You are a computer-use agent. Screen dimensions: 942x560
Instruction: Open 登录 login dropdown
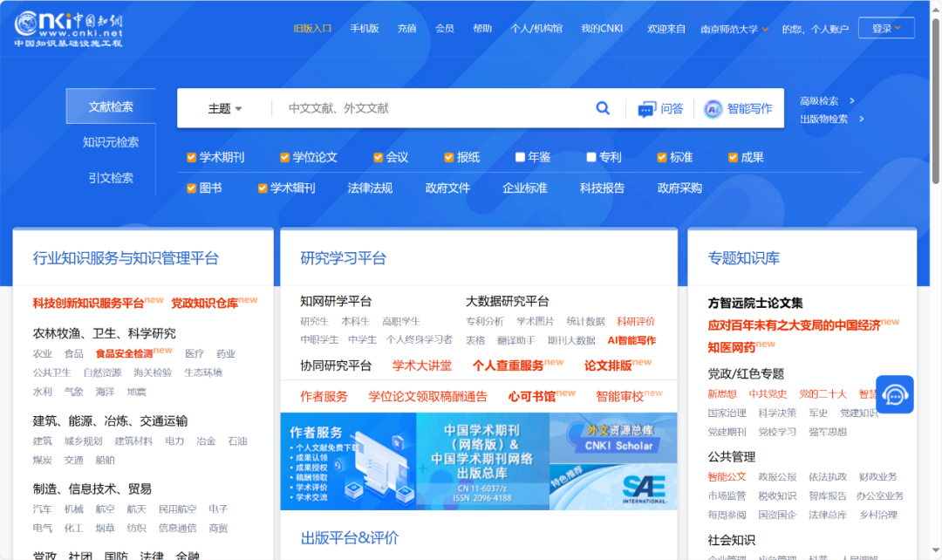[886, 28]
